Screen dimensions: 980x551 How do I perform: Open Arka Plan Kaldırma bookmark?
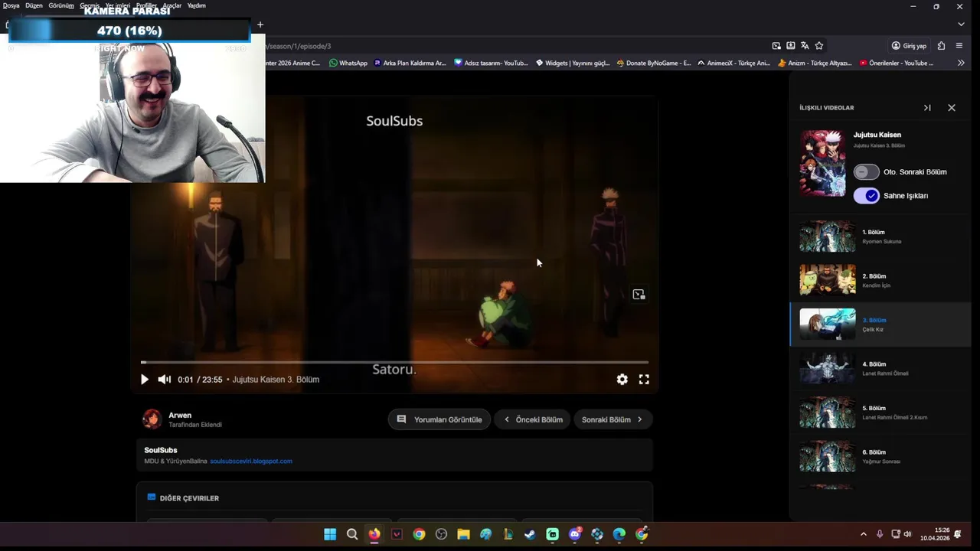410,63
